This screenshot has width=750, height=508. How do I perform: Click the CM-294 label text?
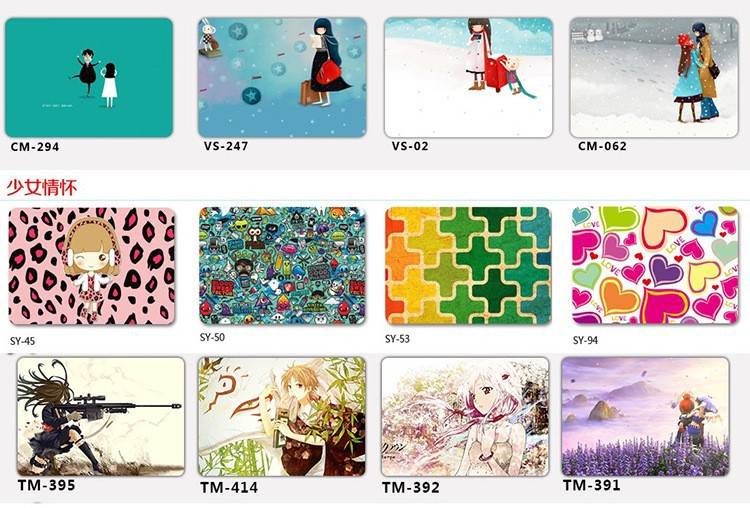pos(35,147)
